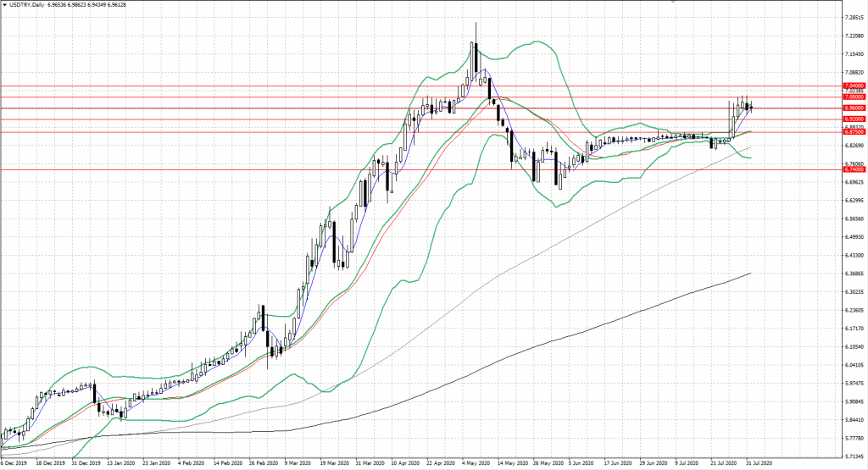Click the 6.96000 red price label

click(854, 108)
